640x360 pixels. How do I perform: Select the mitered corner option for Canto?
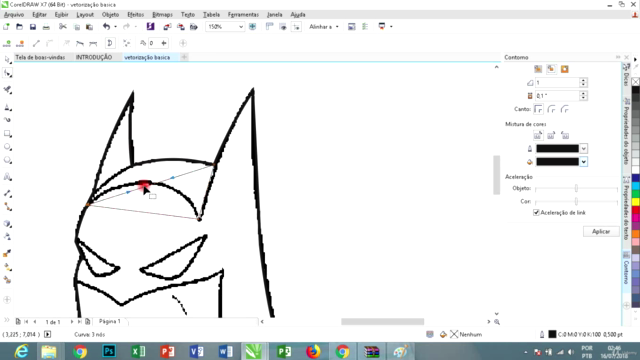coord(538,109)
